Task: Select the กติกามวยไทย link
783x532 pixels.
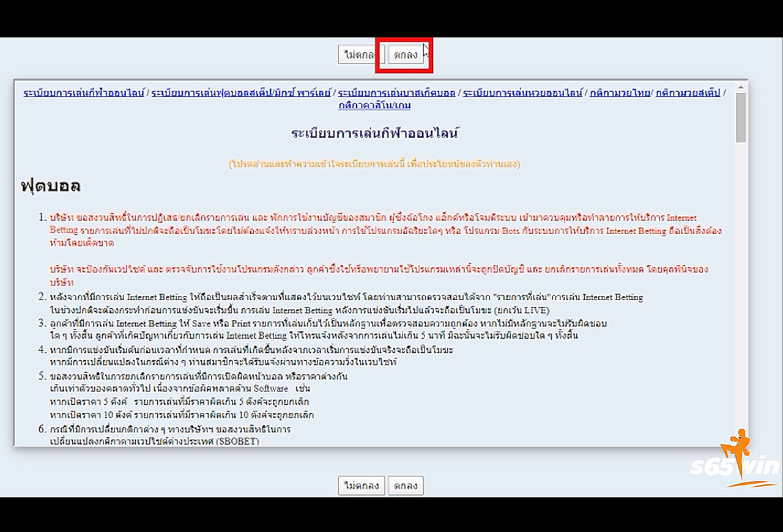Action: tap(621, 93)
